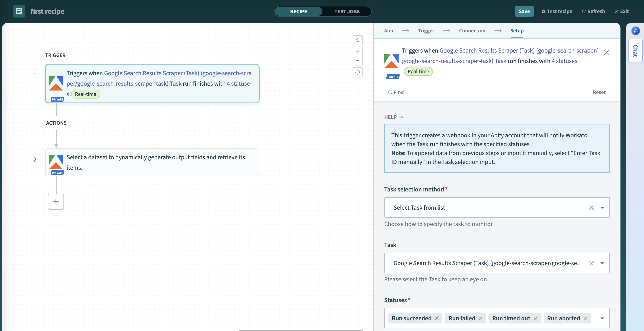This screenshot has height=331, width=644.
Task: Open the Chat sidebar panel
Action: [635, 51]
